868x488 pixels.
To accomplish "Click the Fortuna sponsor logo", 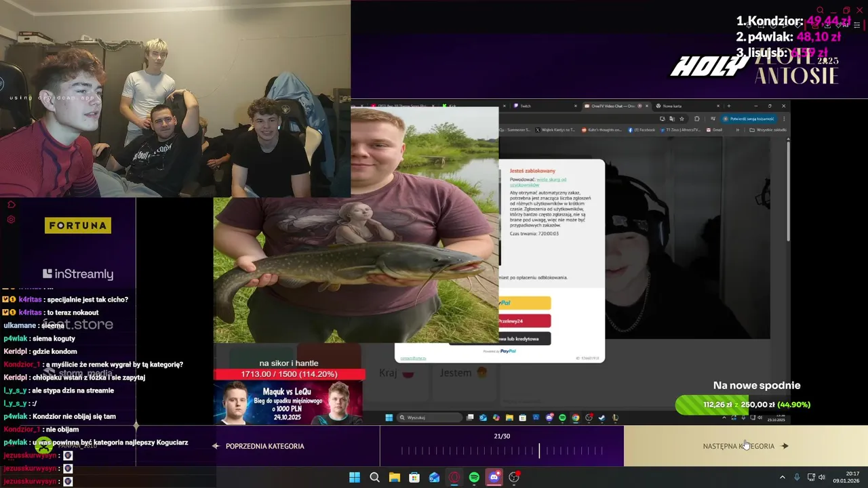I will pyautogui.click(x=78, y=226).
